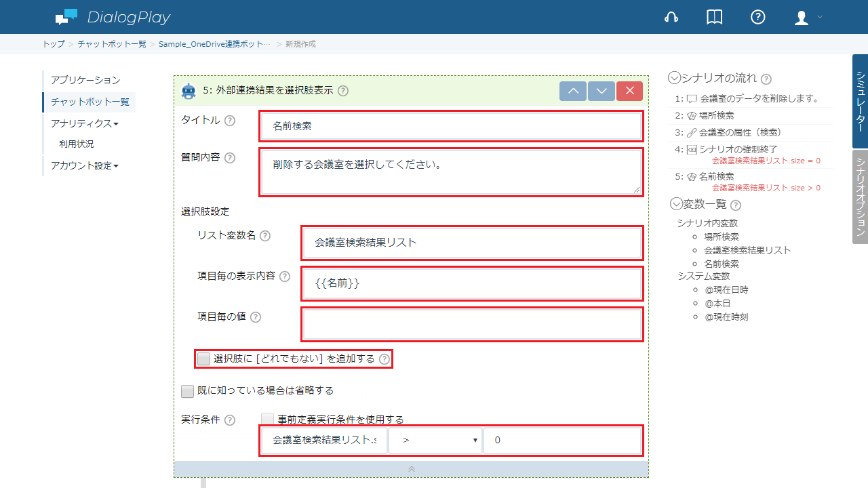Open the シナリオオプション side tab
The height and width of the screenshot is (488, 868).
point(860,197)
